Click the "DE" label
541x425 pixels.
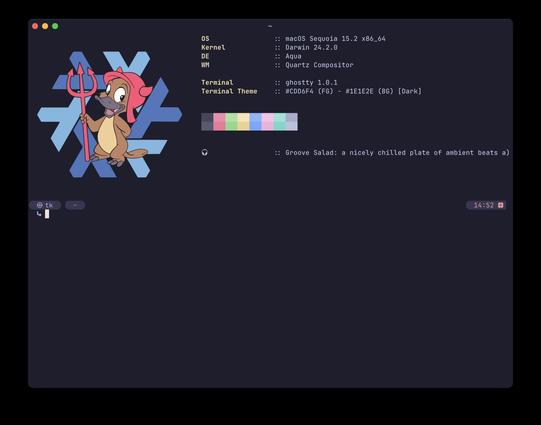[205, 56]
